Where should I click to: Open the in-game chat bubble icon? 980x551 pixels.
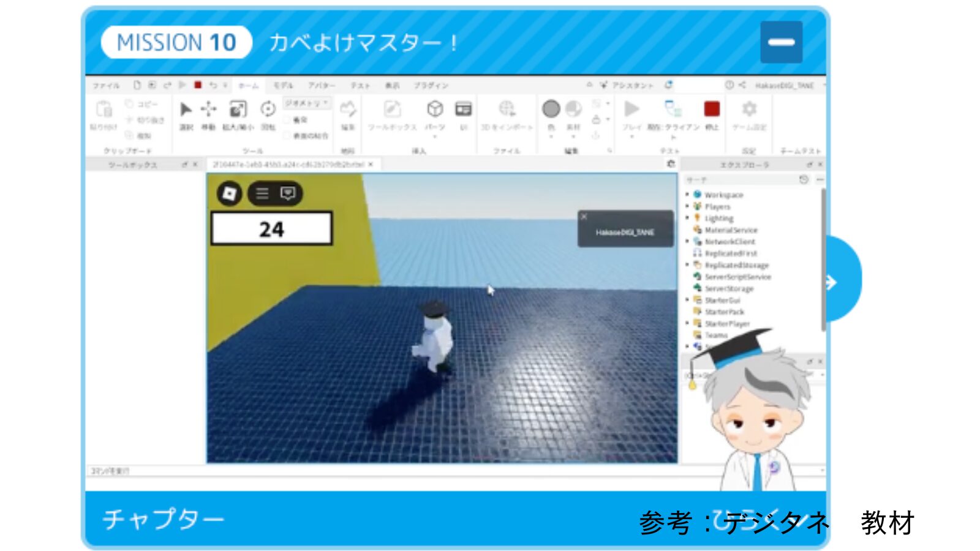click(x=288, y=193)
